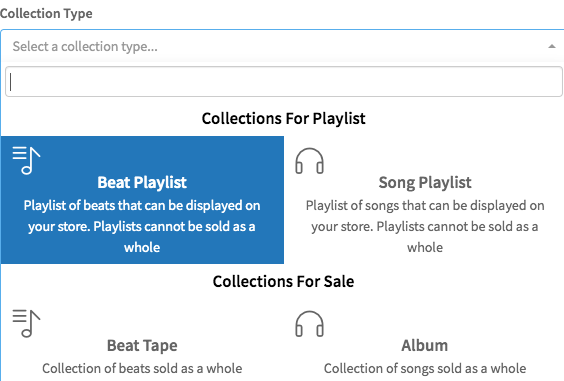The height and width of the screenshot is (381, 564).
Task: Click the Song Playlist headphones icon
Action: (309, 161)
